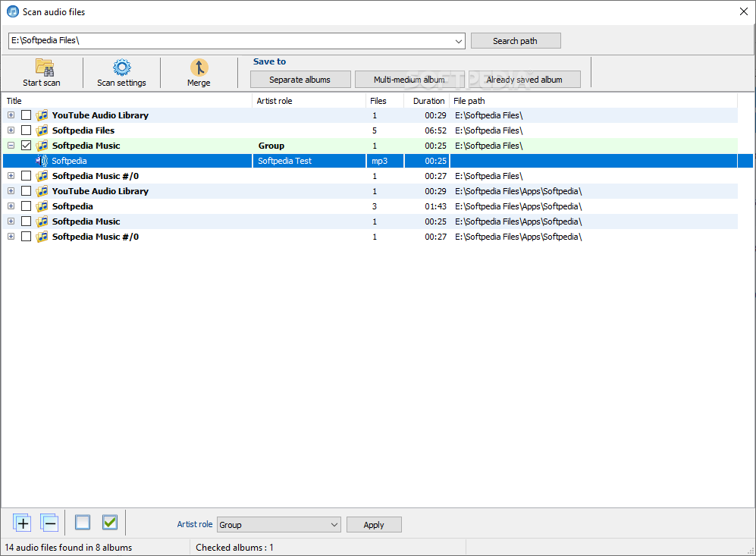Click album icon of first Softpedia Music #/0

point(42,176)
